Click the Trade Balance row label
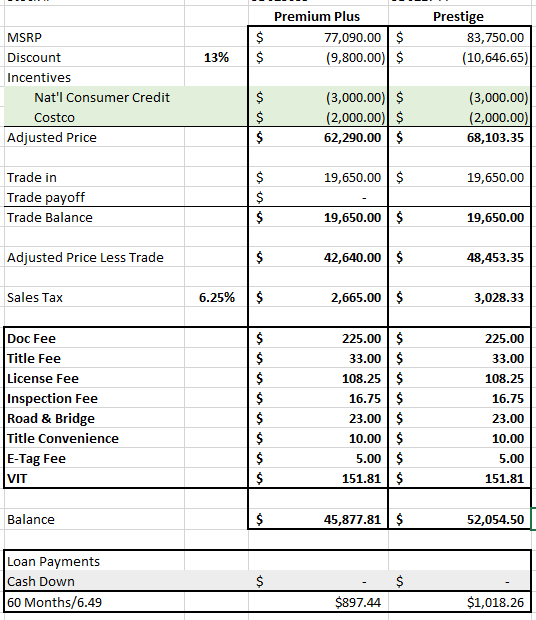 [50, 217]
